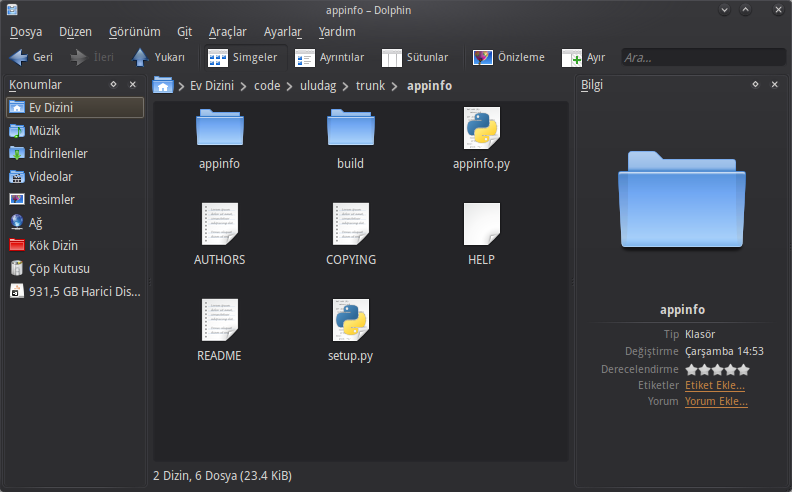This screenshot has height=492, width=792.
Task: Click uludag in breadcrumb path
Action: coord(318,86)
